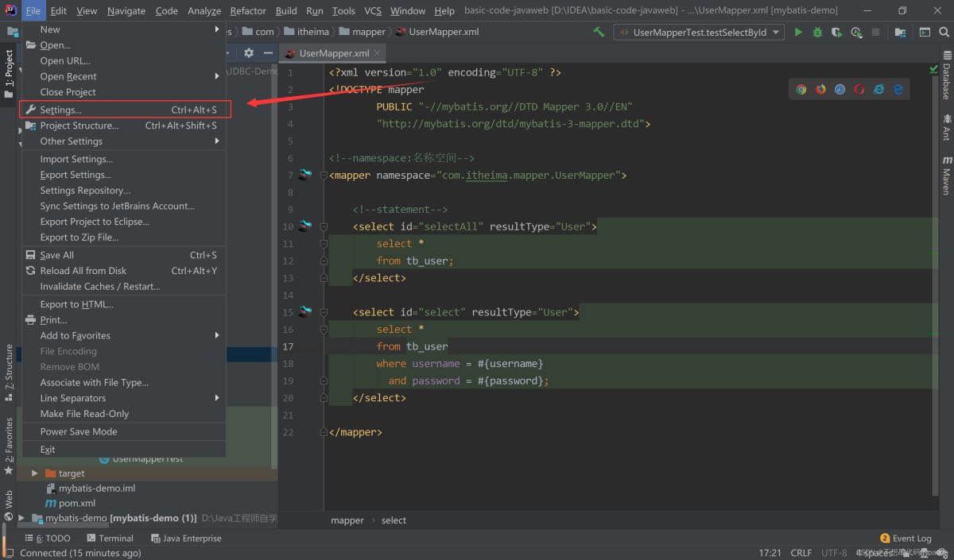Click the Run Anything window icon in toolbar
The image size is (954, 560).
925,33
